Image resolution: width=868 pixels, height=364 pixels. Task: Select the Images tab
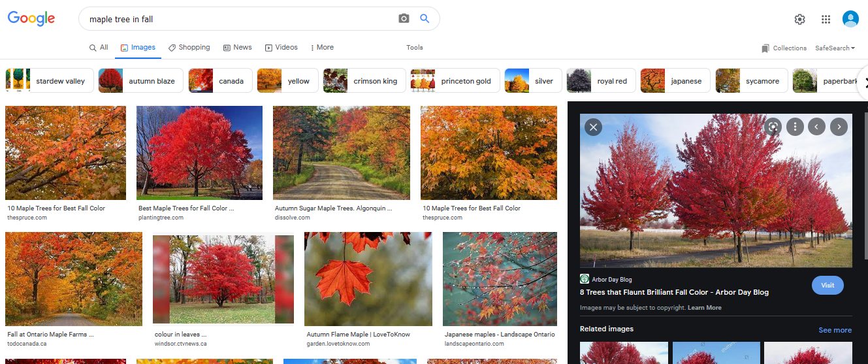[138, 47]
